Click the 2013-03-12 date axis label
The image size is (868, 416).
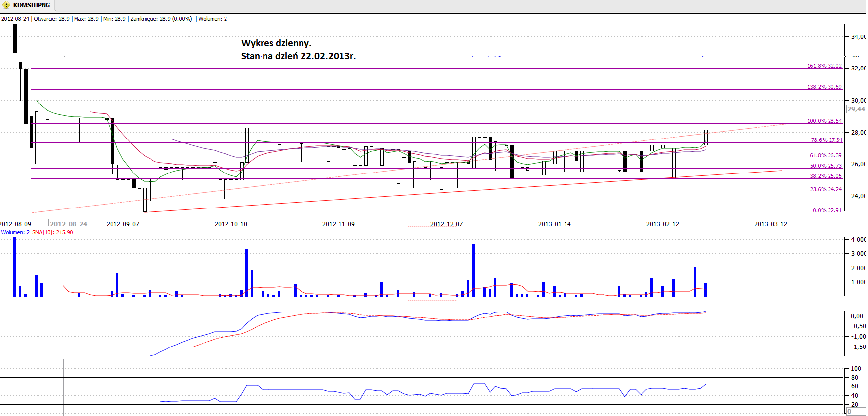[x=771, y=224]
